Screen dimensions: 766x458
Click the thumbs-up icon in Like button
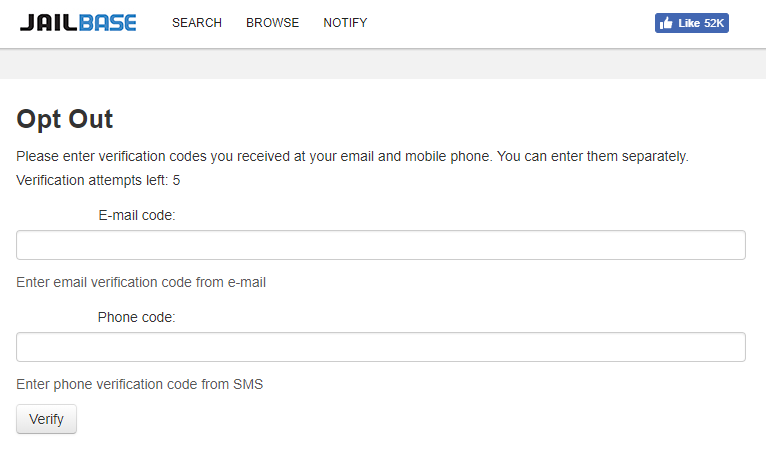[x=666, y=23]
